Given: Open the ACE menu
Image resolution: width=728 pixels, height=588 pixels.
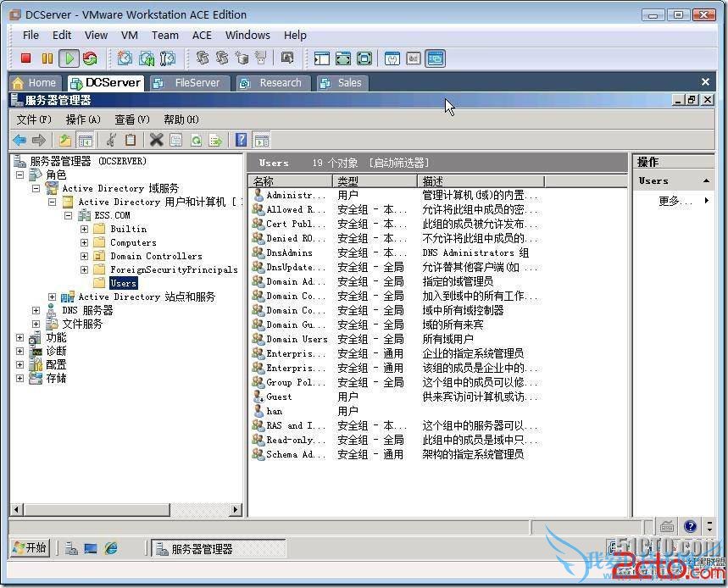Looking at the screenshot, I should [x=202, y=36].
